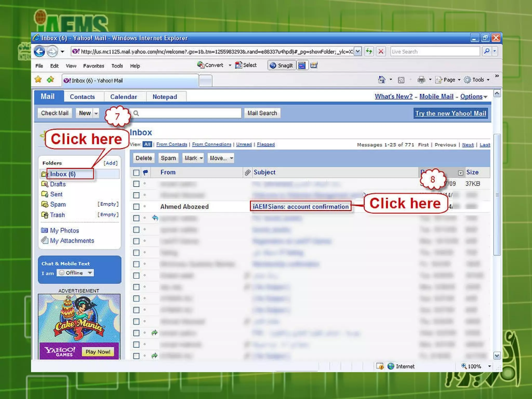This screenshot has height=399, width=532.
Task: Click the refresh page icon
Action: pos(369,51)
